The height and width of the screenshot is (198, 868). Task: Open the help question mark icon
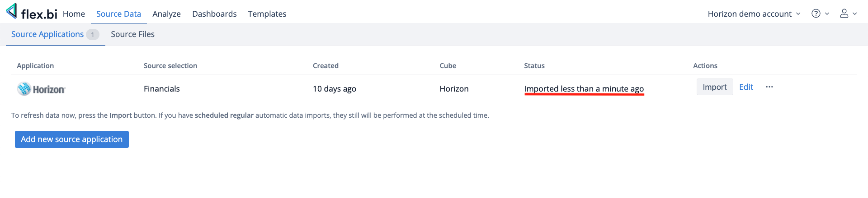[816, 14]
